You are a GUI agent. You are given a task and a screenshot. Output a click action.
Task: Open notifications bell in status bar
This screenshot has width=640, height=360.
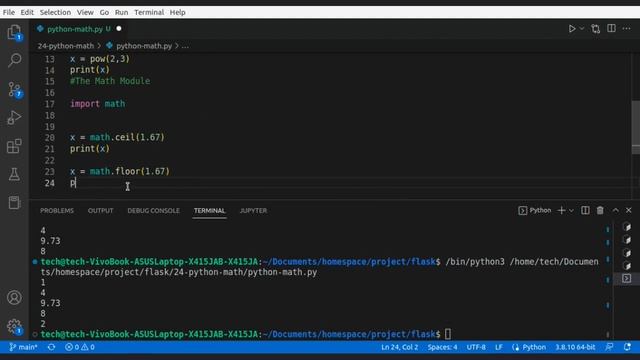pyautogui.click(x=627, y=347)
